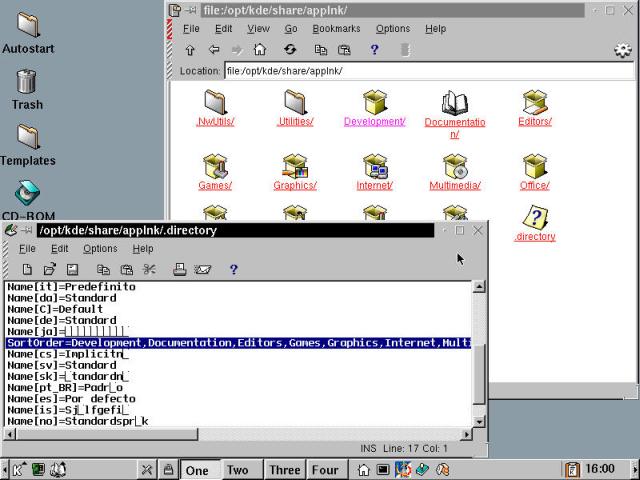Click the Save icon in editor toolbar
640x480 pixels.
pos(72,269)
